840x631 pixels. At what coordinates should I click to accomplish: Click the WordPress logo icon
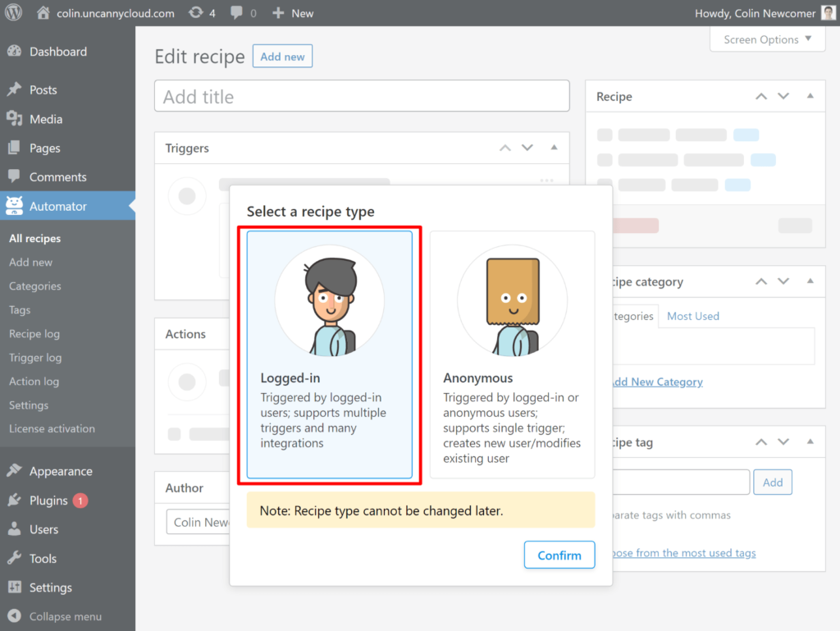13,13
